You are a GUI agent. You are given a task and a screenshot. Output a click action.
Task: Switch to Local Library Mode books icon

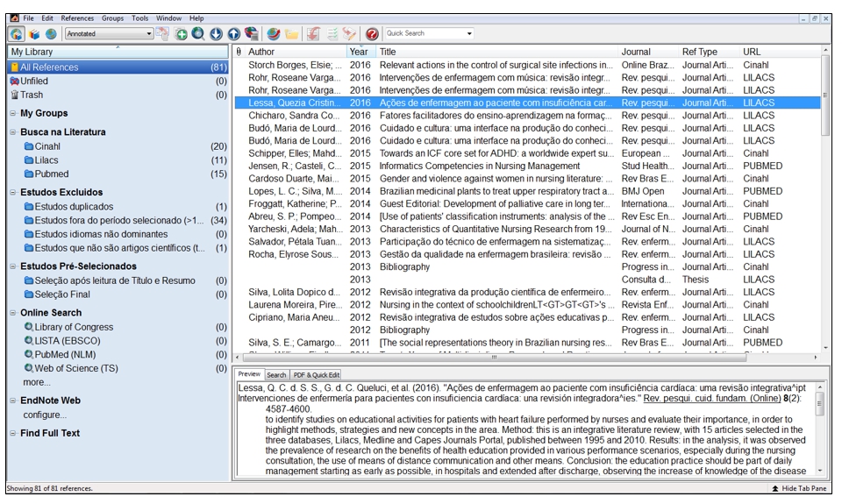(34, 34)
